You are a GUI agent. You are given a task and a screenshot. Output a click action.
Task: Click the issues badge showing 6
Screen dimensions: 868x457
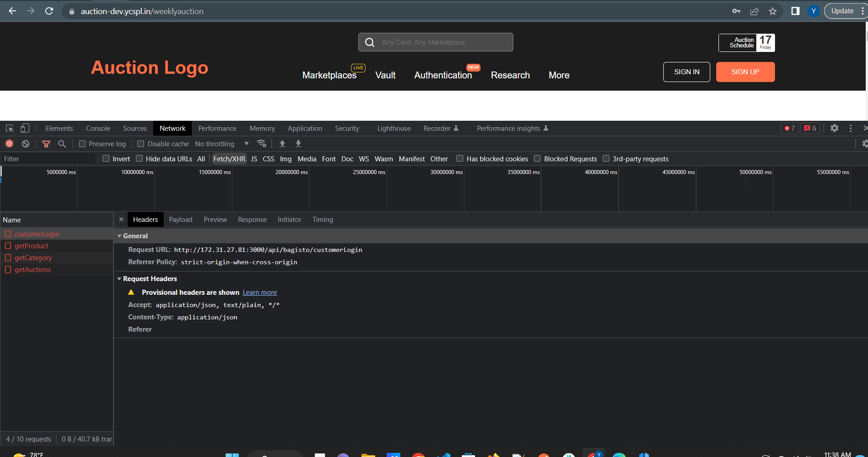[810, 128]
